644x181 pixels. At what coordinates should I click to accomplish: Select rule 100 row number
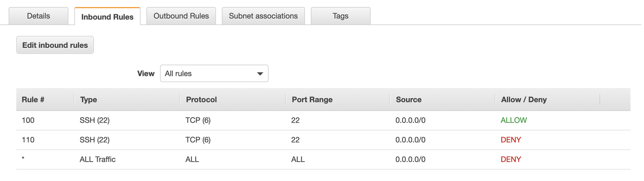[x=28, y=120]
